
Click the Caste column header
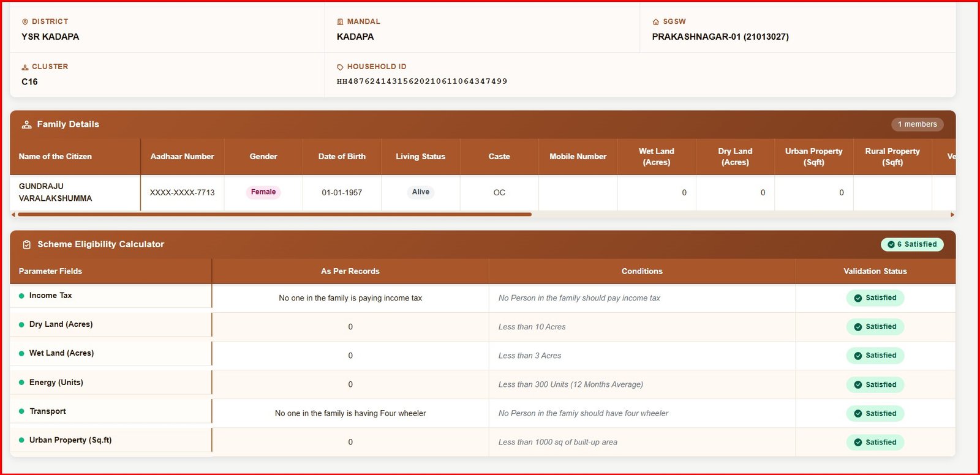click(x=499, y=157)
